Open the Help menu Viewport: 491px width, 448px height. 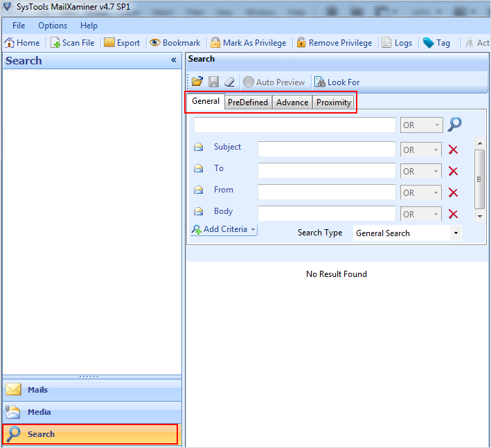coord(89,26)
